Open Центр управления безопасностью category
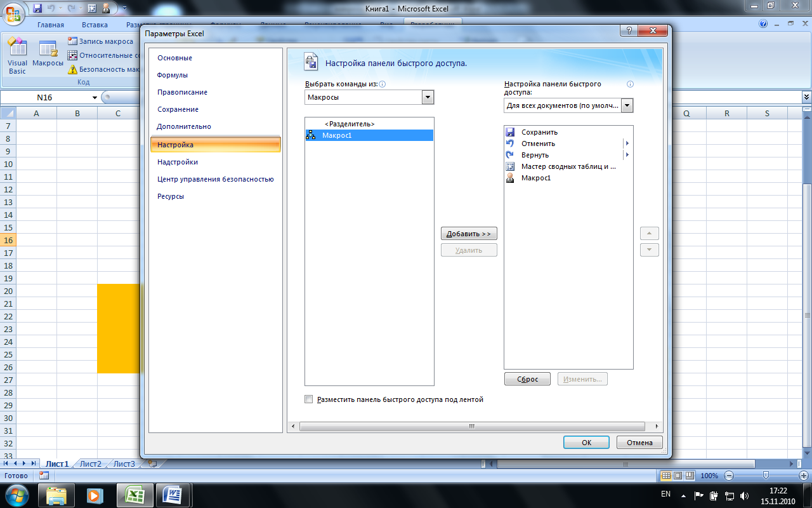 215,179
